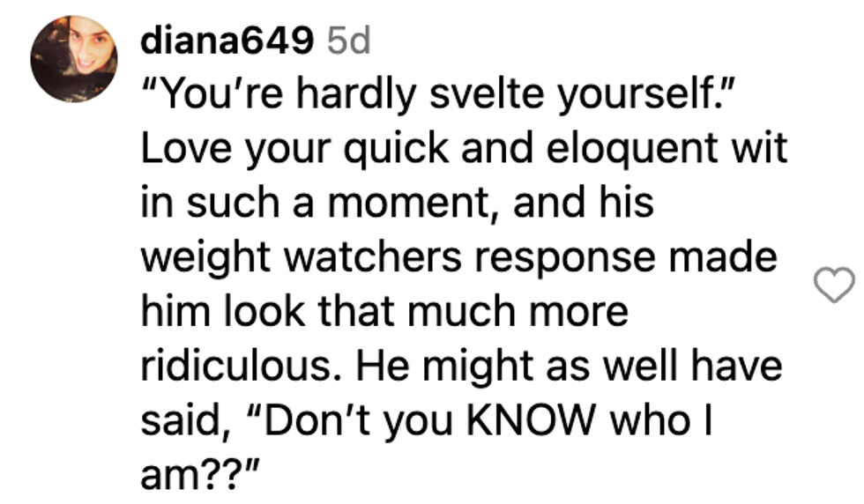Open diana649's profile picture
Screen dimensions: 864x504
74,59
